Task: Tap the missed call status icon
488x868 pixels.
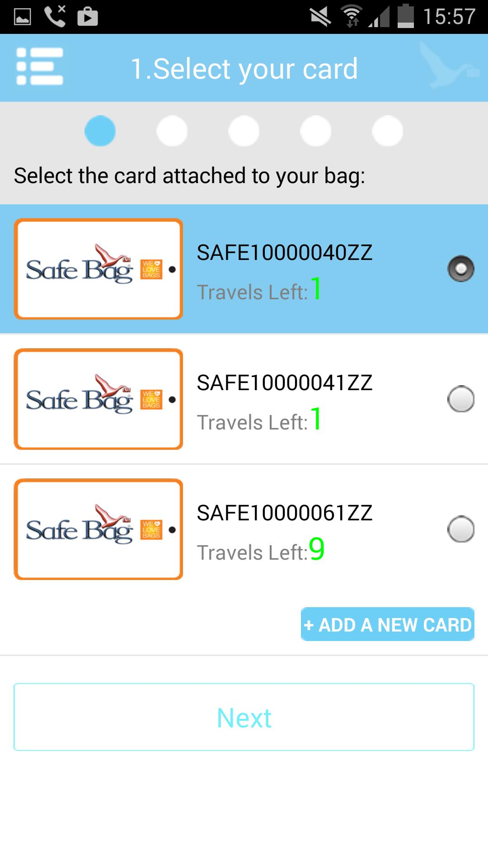Action: 55,17
